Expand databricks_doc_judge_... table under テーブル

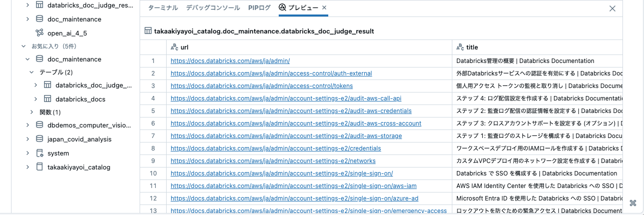(36, 85)
